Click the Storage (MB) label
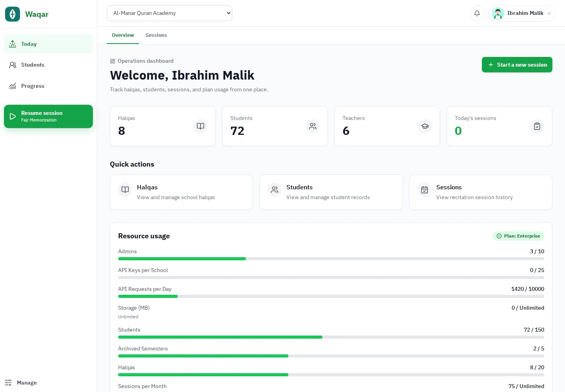Image resolution: width=565 pixels, height=392 pixels. (134, 308)
